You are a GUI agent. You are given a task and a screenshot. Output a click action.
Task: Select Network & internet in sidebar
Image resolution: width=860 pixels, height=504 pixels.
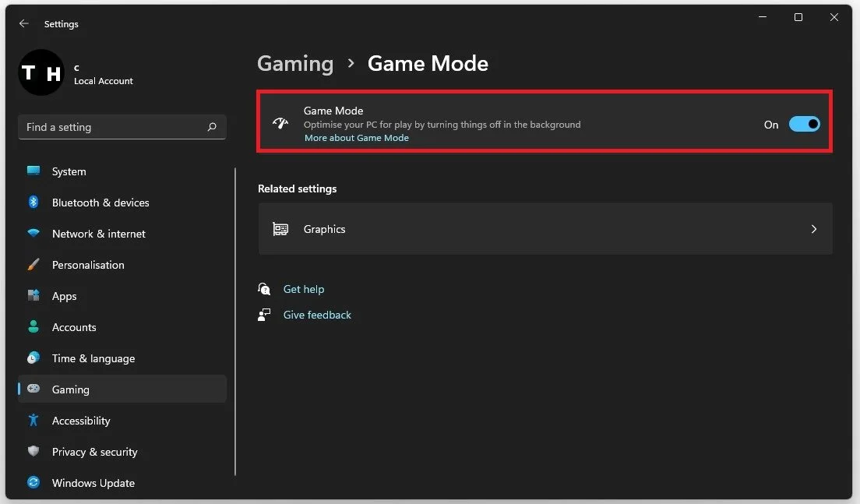pos(122,234)
